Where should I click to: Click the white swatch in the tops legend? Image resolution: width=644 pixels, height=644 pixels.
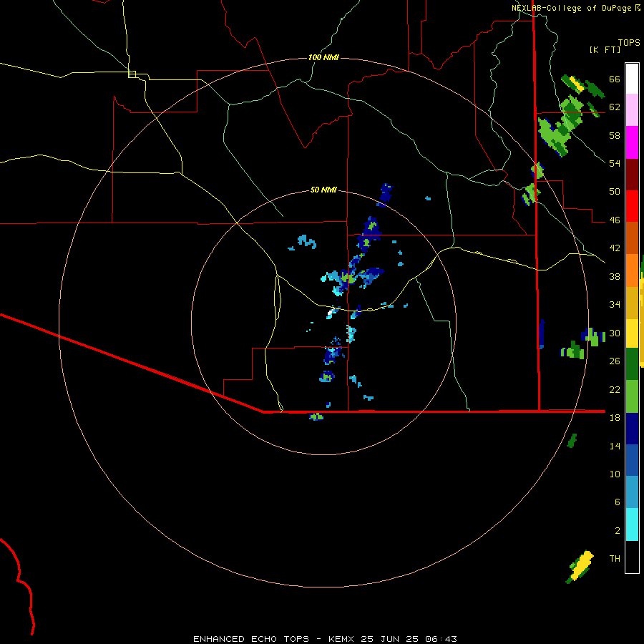coord(632,79)
